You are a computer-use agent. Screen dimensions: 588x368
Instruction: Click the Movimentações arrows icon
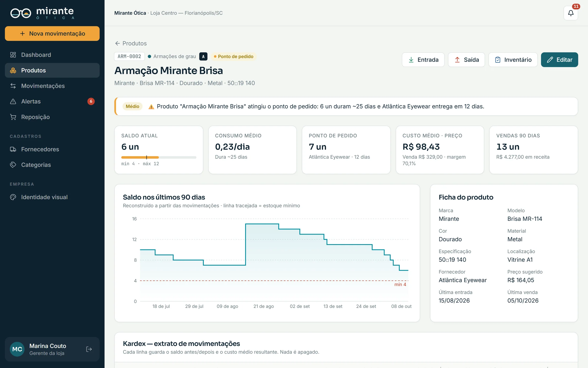[x=13, y=86]
